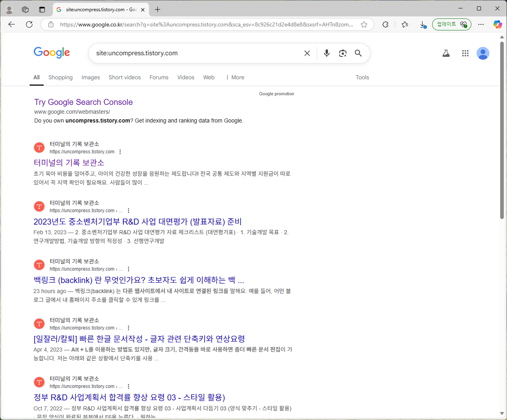Click the backlink result's red favicon
This screenshot has height=420, width=507.
click(x=39, y=265)
